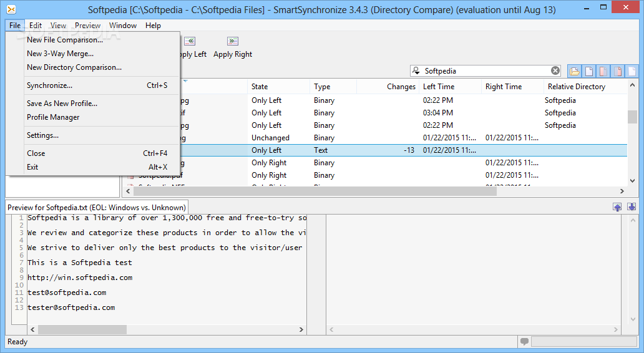The width and height of the screenshot is (644, 353).
Task: Sort by the Left Time column header
Action: [451, 87]
